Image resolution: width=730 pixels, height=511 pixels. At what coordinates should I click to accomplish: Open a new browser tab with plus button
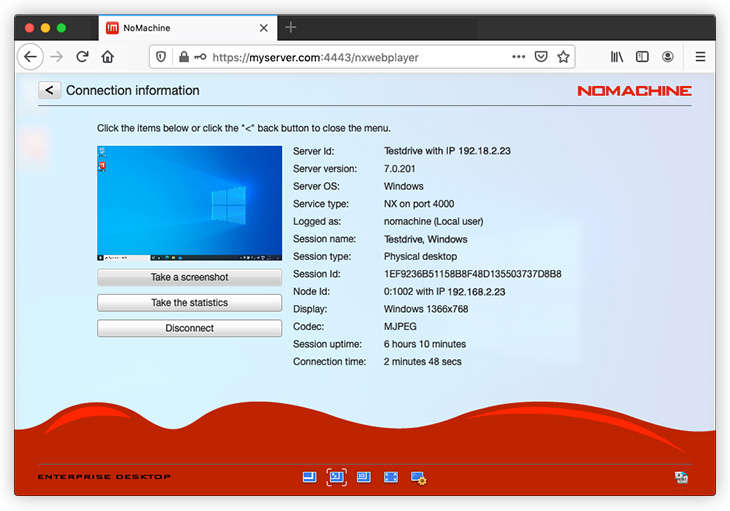[x=291, y=27]
